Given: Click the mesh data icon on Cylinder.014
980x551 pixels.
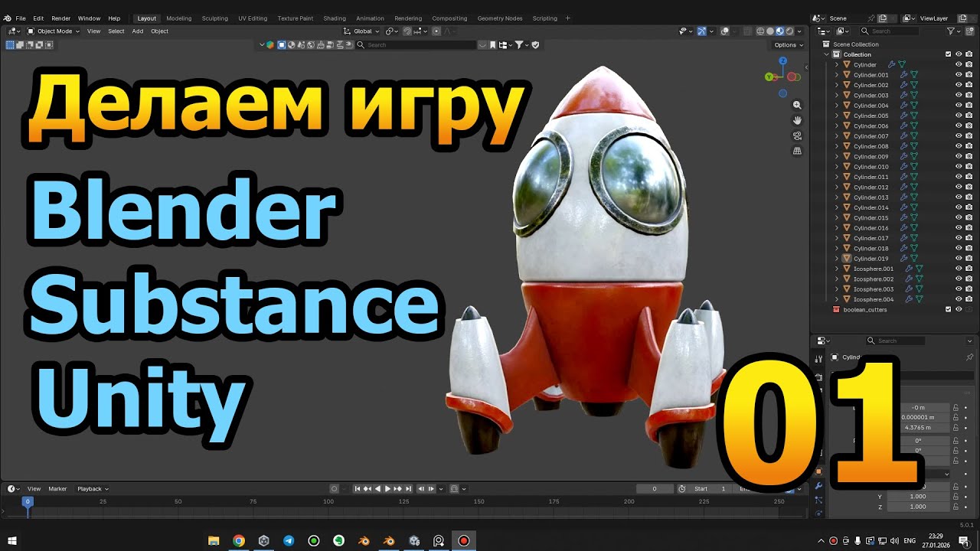Looking at the screenshot, I should click(x=913, y=207).
